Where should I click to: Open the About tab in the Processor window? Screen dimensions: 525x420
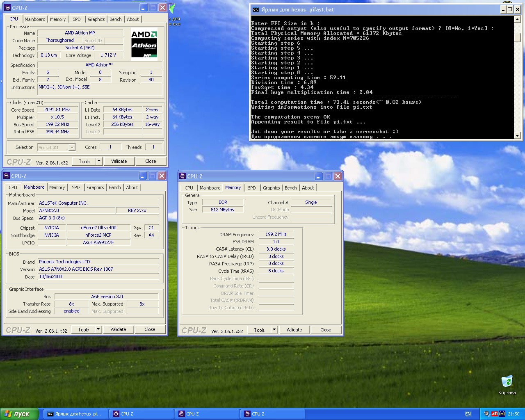[x=133, y=19]
